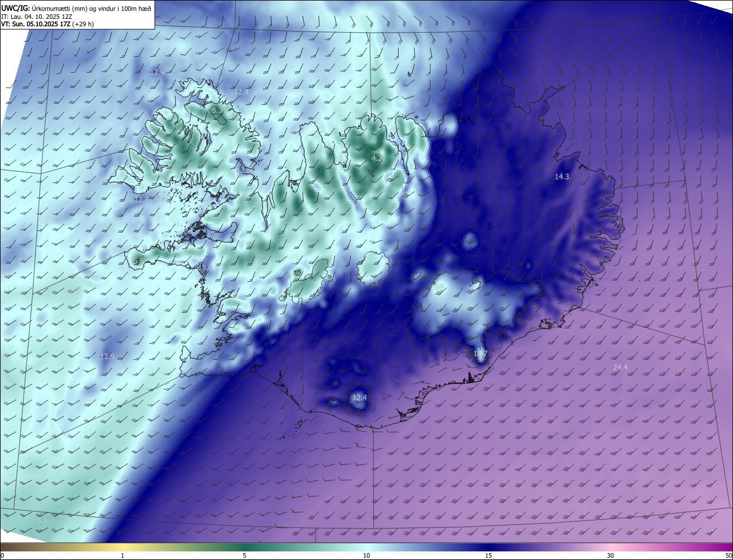Click the 16.7 value label on the map
The width and height of the screenshot is (733, 560).
[x=480, y=354]
